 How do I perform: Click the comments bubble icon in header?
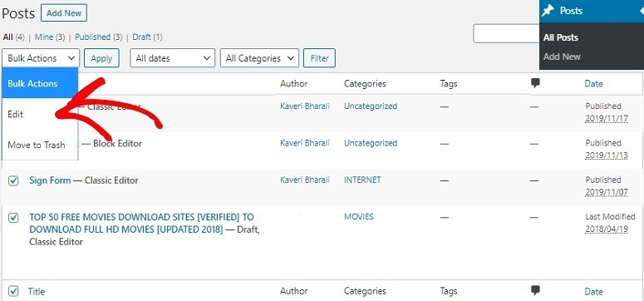(x=535, y=83)
